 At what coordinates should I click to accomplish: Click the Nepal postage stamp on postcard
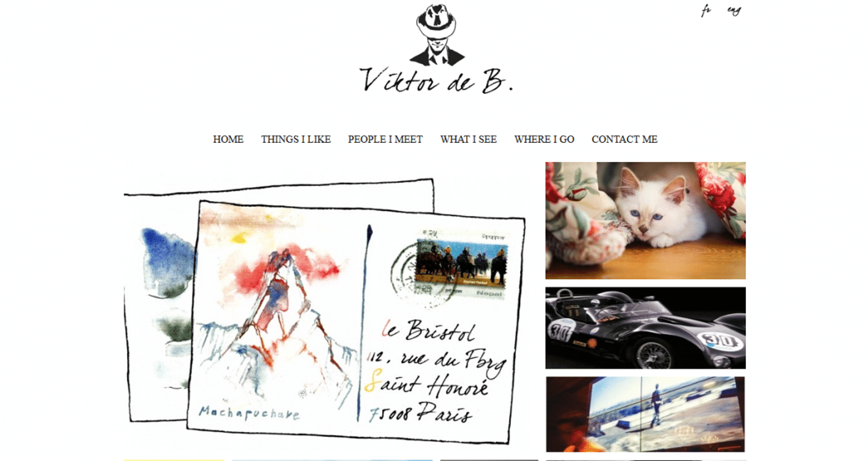pyautogui.click(x=461, y=264)
